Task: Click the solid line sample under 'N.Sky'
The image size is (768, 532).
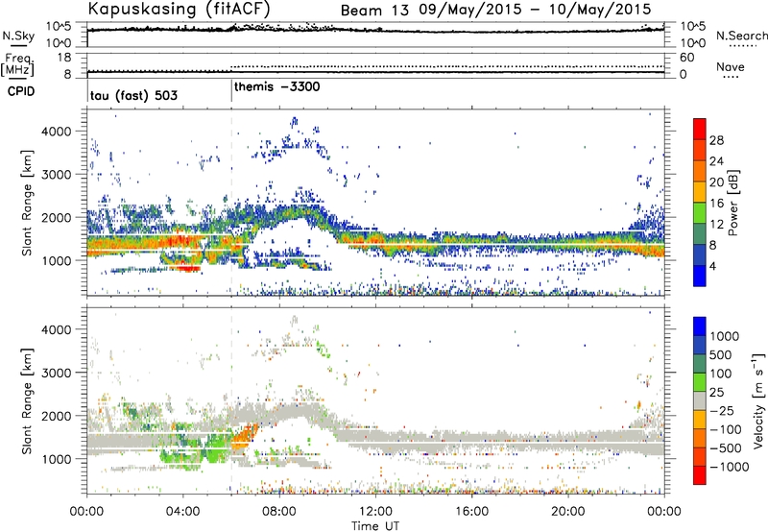Action: [17, 45]
